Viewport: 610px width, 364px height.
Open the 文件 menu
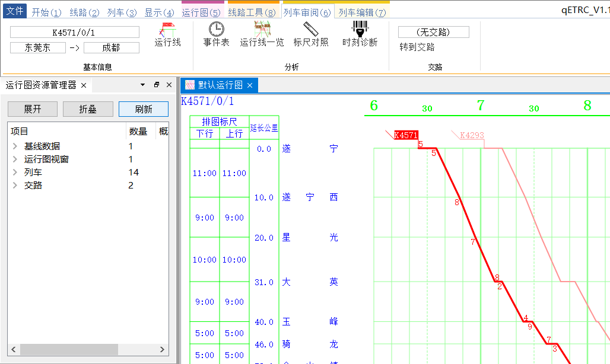[15, 11]
